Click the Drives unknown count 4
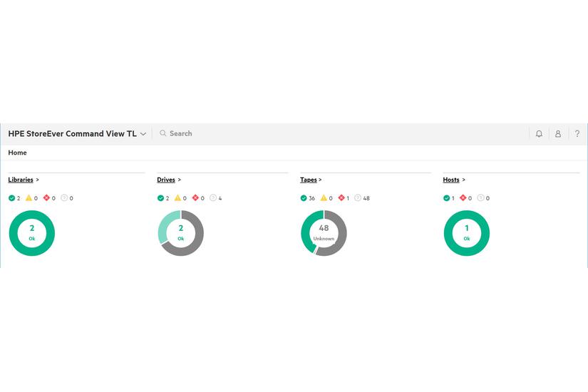 click(220, 198)
